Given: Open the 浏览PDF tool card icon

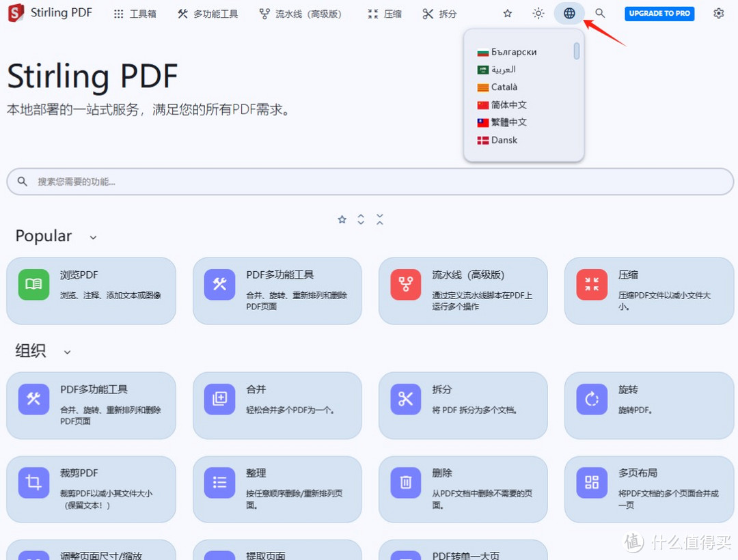Looking at the screenshot, I should tap(33, 285).
